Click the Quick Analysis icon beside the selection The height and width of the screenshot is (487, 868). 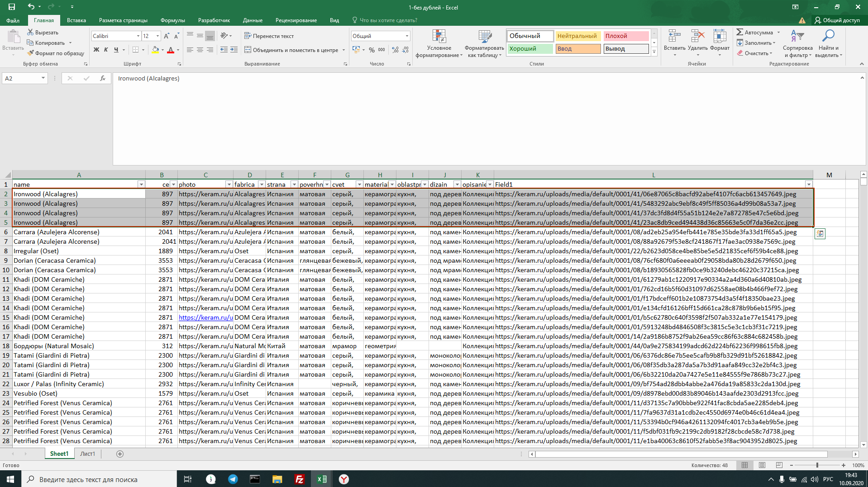click(x=820, y=233)
